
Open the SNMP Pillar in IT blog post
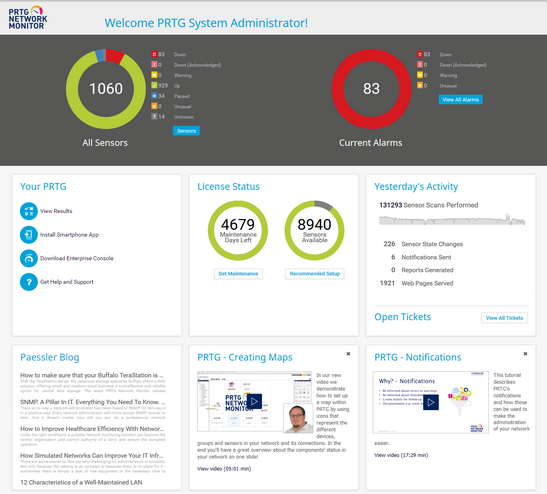pos(92,402)
